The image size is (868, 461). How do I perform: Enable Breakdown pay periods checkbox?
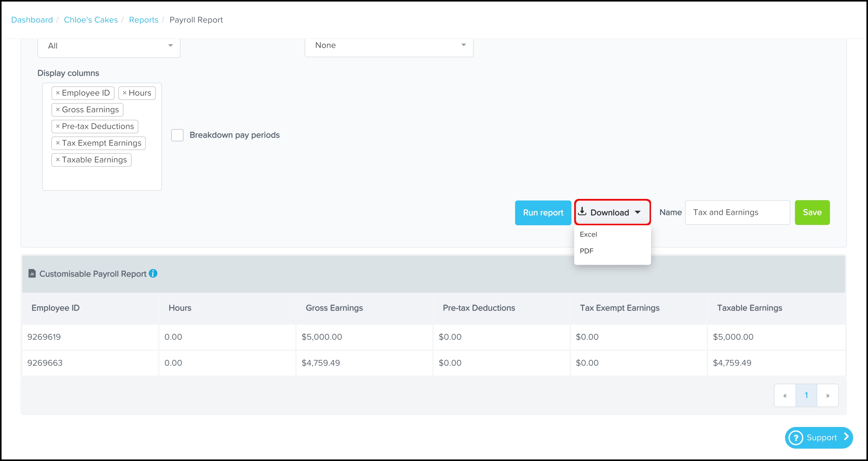tap(177, 135)
